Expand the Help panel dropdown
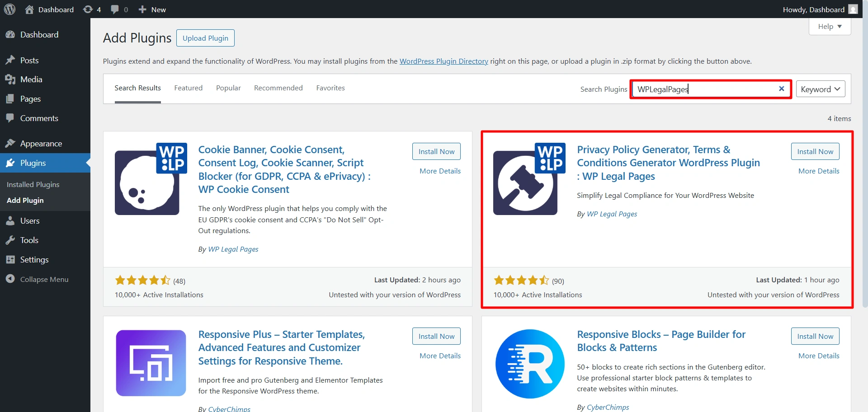This screenshot has width=868, height=412. tap(830, 27)
